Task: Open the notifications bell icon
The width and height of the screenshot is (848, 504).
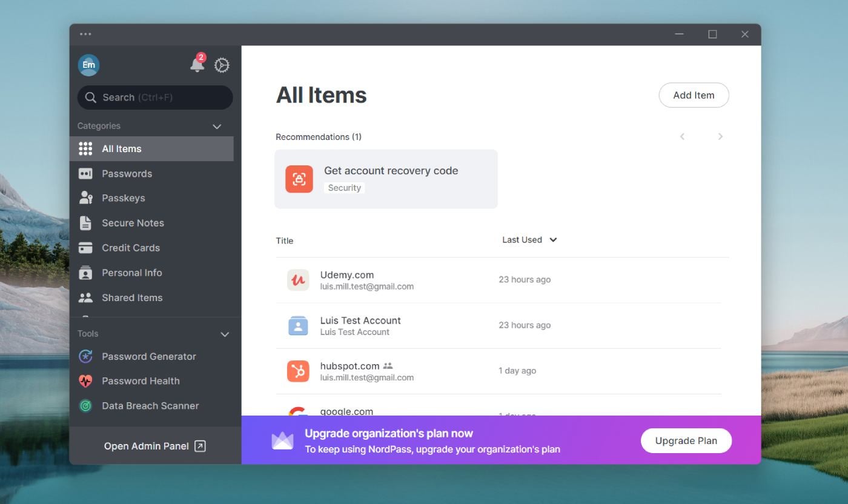Action: 197,65
